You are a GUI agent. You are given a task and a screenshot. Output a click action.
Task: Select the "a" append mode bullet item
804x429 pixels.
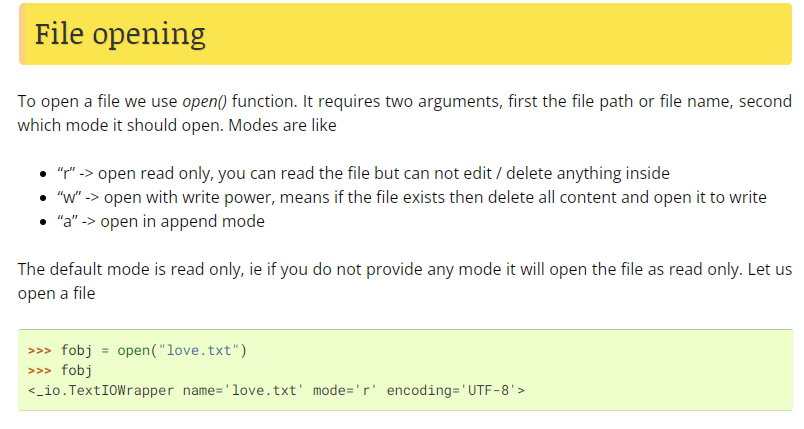coord(161,222)
